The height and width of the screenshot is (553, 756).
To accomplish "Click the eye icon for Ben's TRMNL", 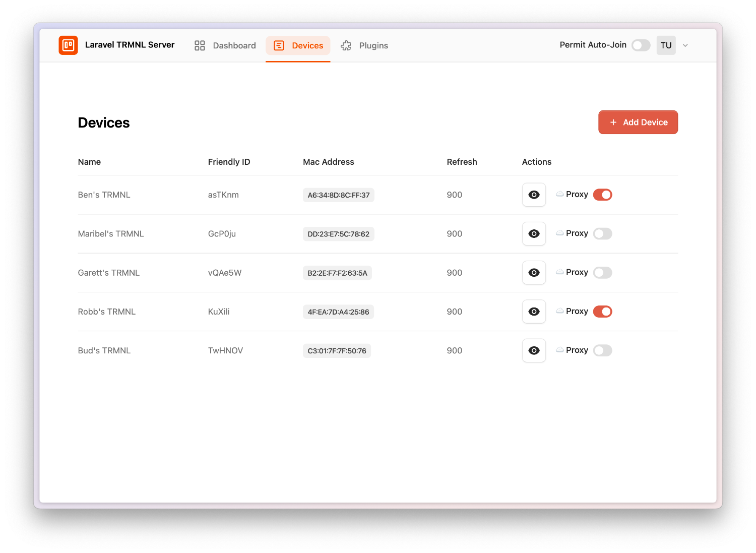I will click(x=534, y=195).
